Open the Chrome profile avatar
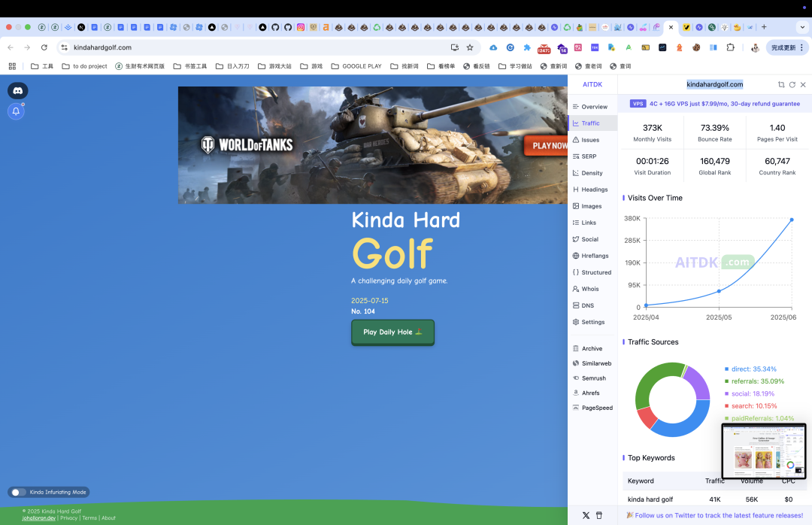The width and height of the screenshot is (812, 525). point(755,47)
